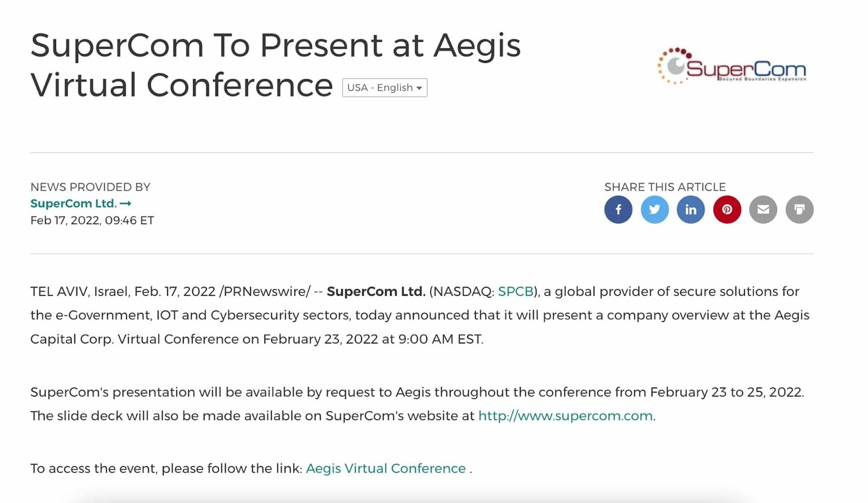Share the article via email
This screenshot has height=503, width=868.
pyautogui.click(x=763, y=210)
